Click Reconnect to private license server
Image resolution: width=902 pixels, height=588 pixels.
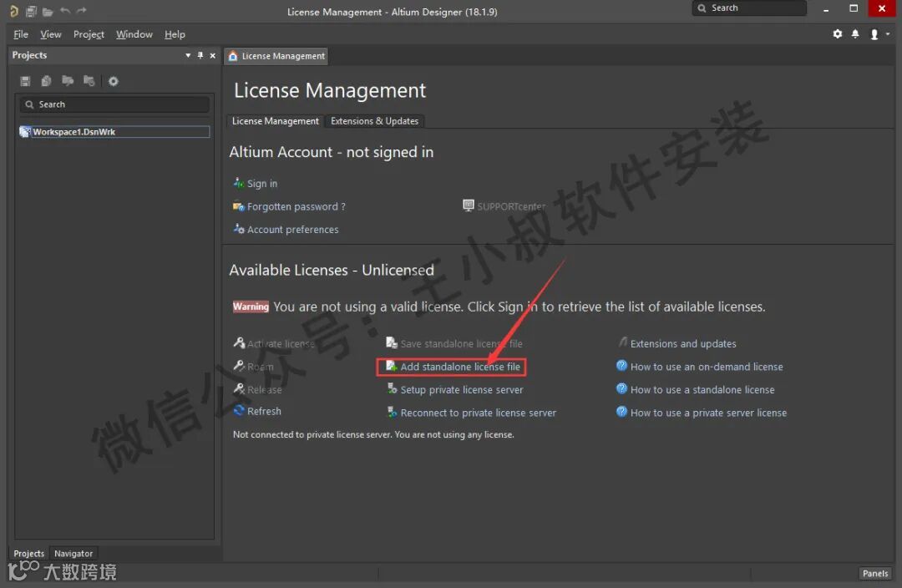[x=479, y=413]
